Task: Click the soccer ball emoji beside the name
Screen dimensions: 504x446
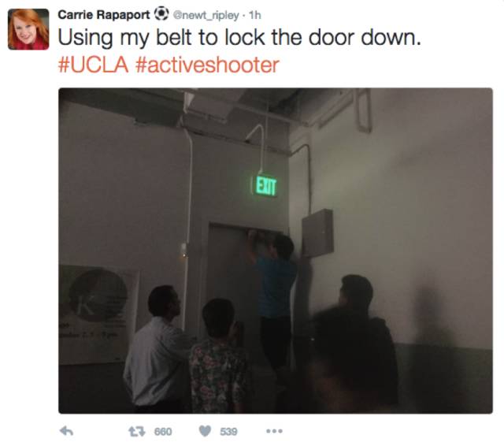Action: click(x=161, y=14)
